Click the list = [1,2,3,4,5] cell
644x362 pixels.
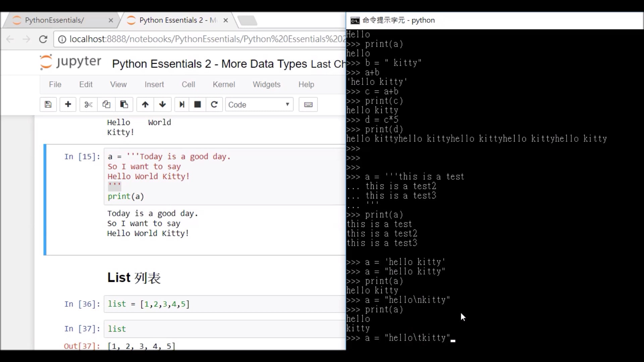(225, 304)
